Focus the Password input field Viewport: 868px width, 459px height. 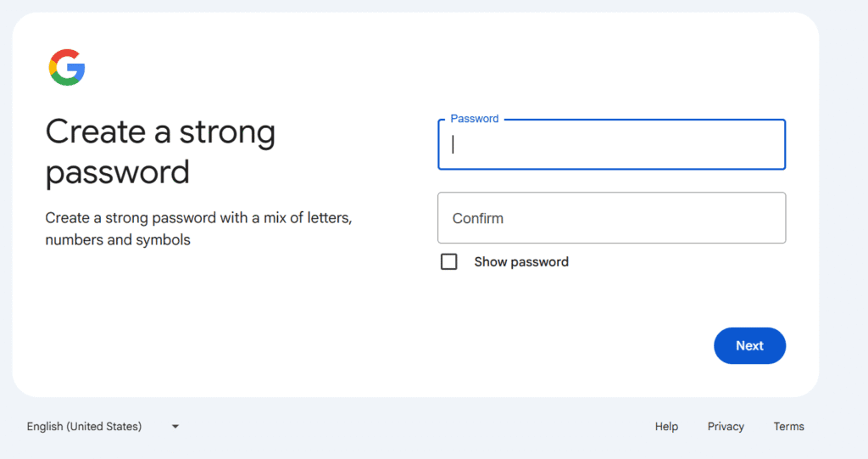pos(611,145)
